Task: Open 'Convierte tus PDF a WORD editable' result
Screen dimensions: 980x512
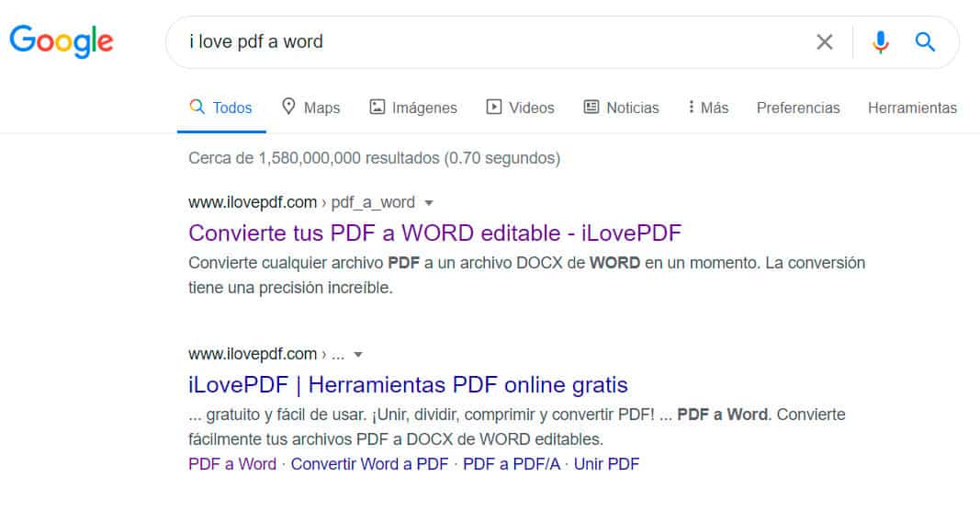Action: [435, 233]
